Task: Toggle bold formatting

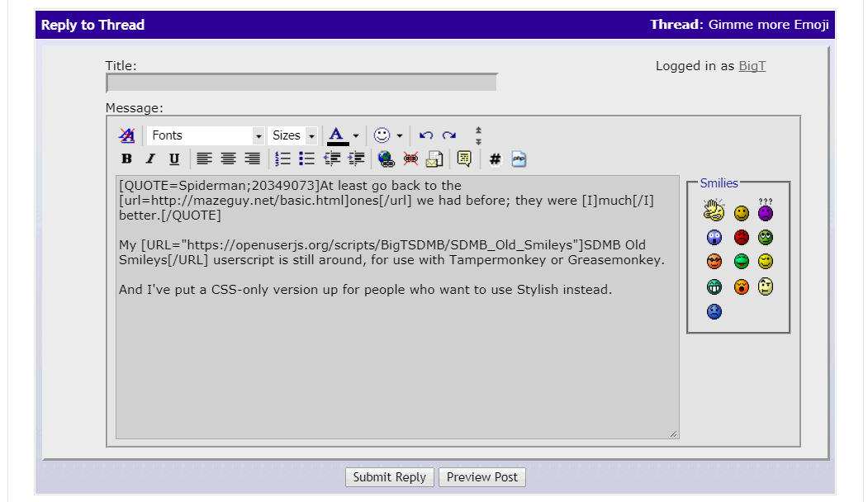Action: [x=126, y=159]
